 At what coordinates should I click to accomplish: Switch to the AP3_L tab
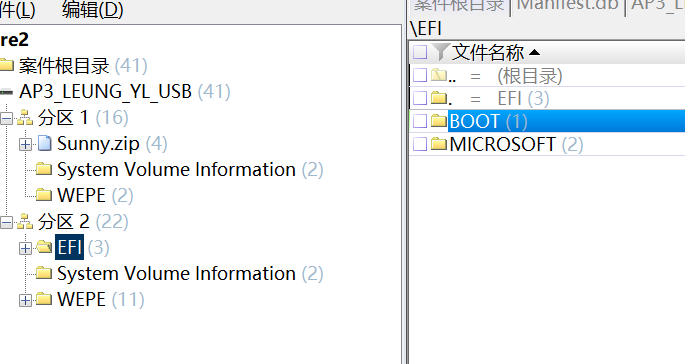click(657, 7)
